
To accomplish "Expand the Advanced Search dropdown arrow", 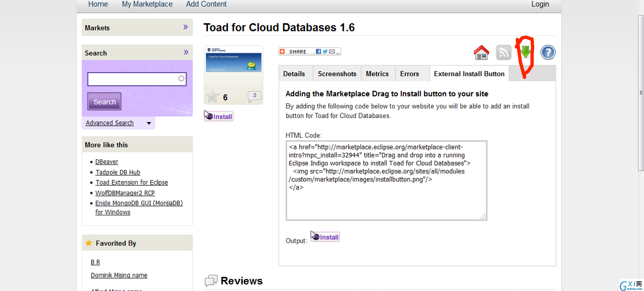I will [149, 123].
